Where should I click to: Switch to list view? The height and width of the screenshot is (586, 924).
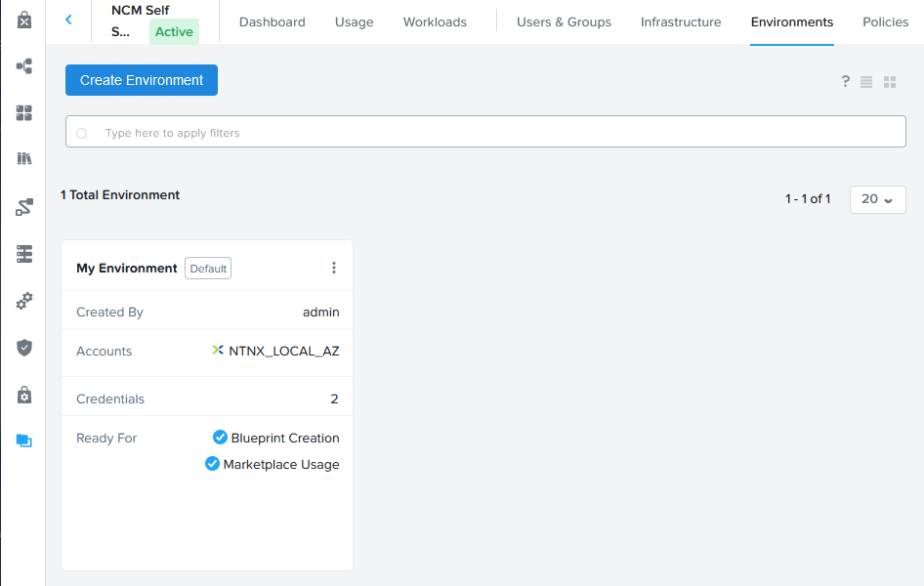866,81
